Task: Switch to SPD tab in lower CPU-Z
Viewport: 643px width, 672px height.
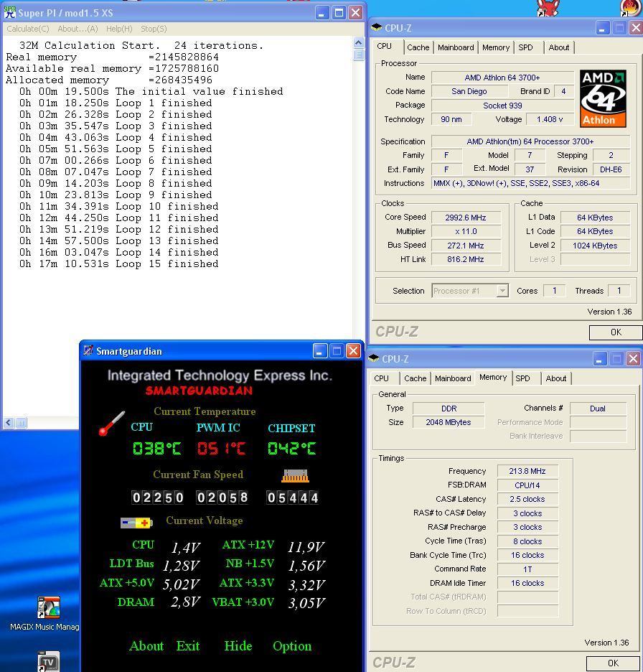Action: (522, 378)
